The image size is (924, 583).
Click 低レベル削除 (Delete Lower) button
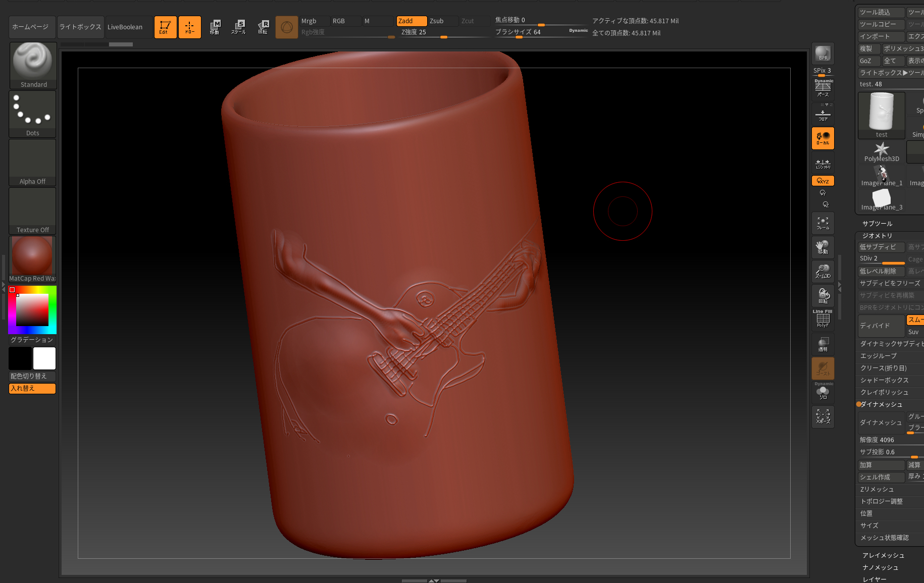pos(882,271)
